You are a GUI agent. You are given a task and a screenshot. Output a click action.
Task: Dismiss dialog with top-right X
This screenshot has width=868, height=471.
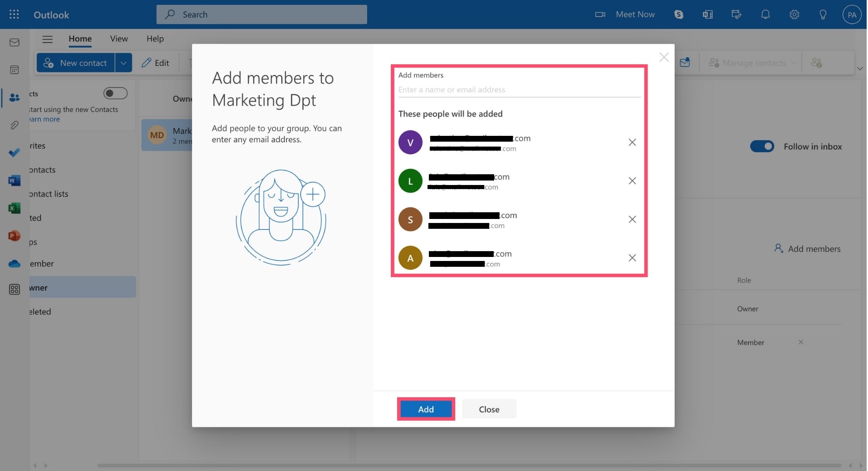point(665,57)
